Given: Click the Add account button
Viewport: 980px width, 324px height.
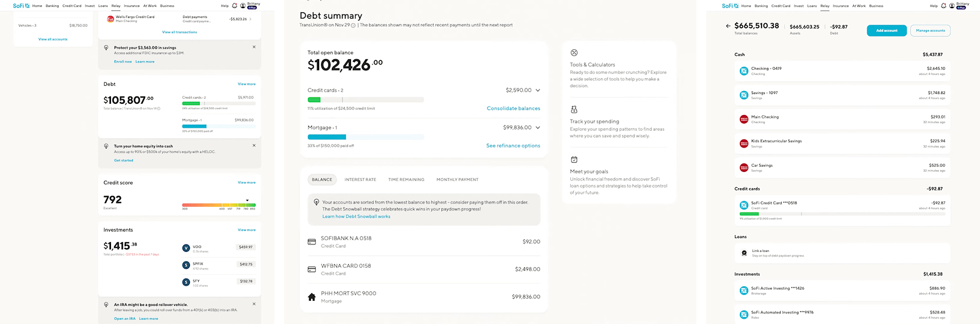Looking at the screenshot, I should click(x=886, y=30).
